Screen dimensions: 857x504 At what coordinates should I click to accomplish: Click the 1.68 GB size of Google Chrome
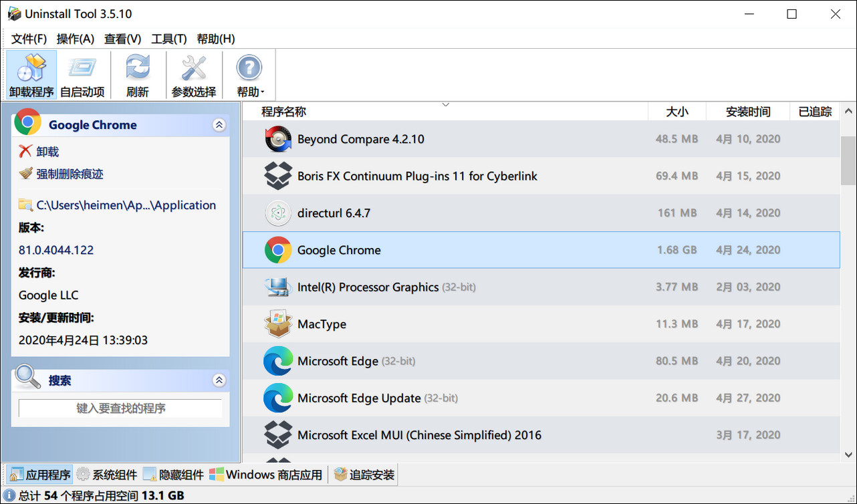677,250
